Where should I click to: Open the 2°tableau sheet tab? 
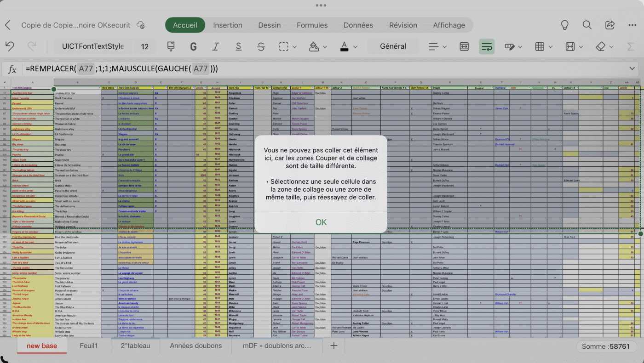coord(136,346)
